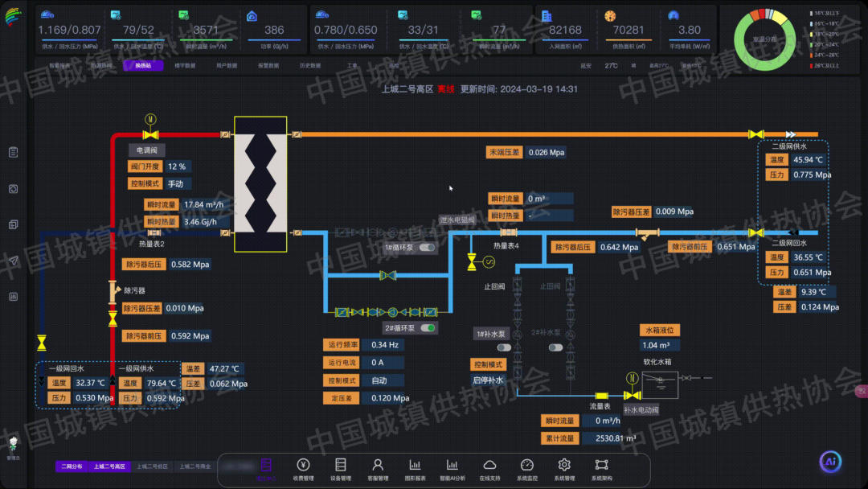Click the 16℃及以下 legend color swatch
This screenshot has width=868, height=489.
[x=809, y=14]
